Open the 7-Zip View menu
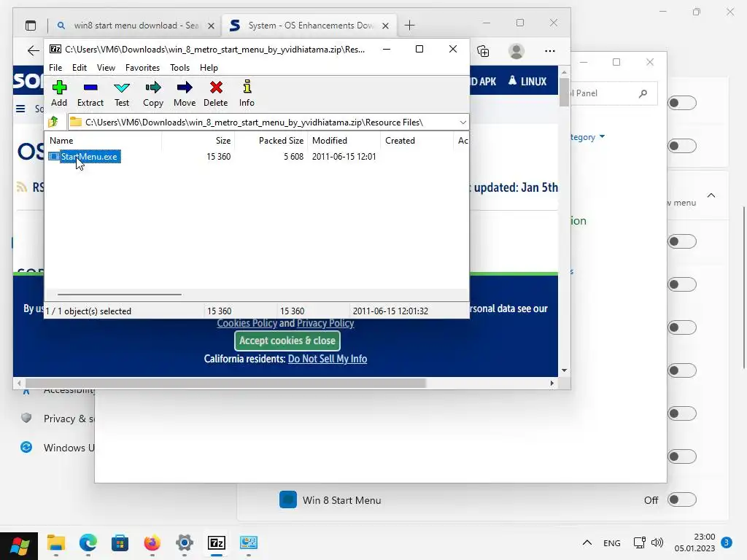Viewport: 747px width, 560px height. tap(106, 68)
